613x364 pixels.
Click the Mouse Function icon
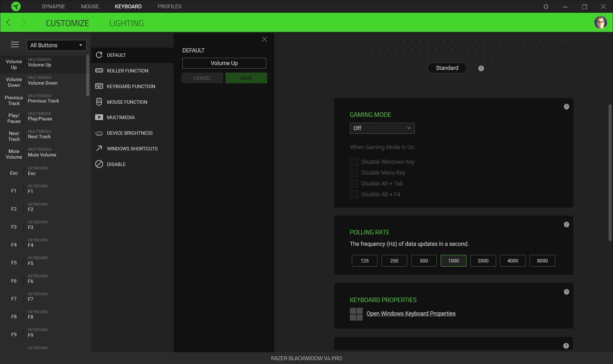click(x=99, y=102)
